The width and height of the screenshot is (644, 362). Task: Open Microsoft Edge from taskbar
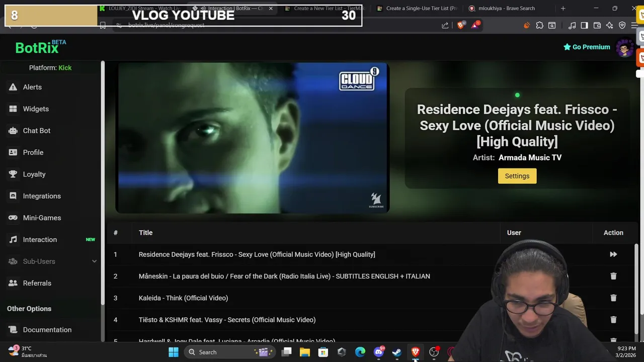[x=360, y=352]
